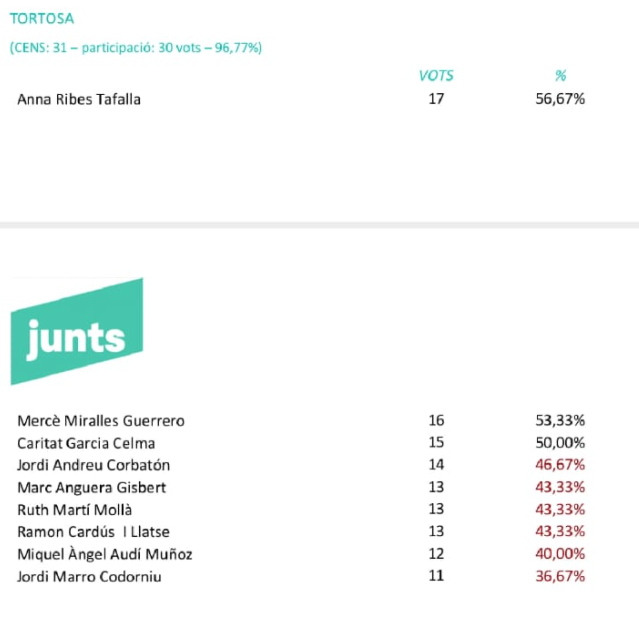Click the red 46,67% percentage
Screen dimensions: 639x622
560,465
